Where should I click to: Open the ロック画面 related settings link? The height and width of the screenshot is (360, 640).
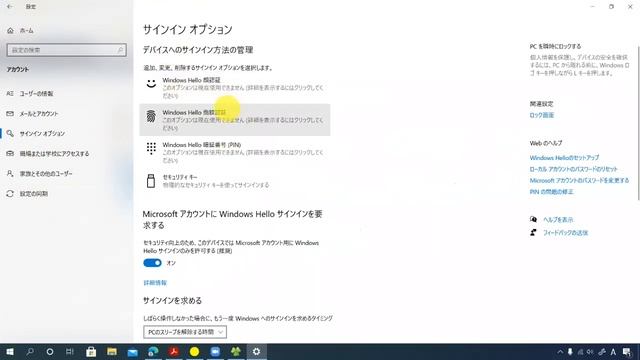coord(542,115)
